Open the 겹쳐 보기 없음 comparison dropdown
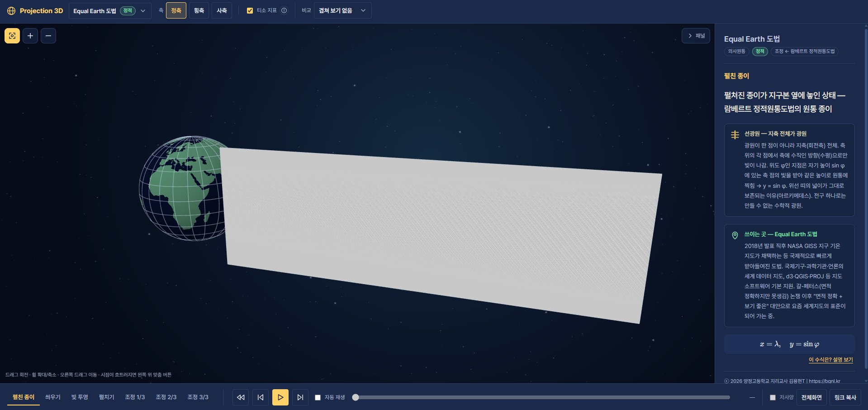 343,10
